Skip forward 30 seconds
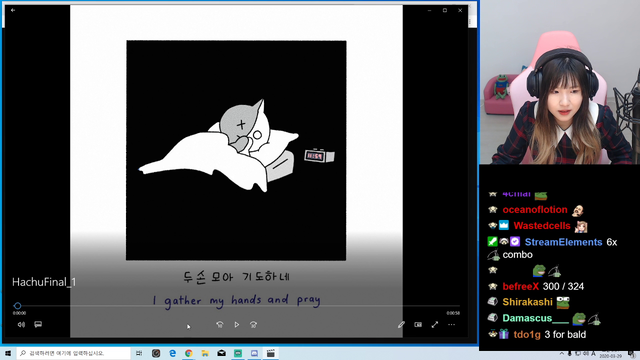Image resolution: width=640 pixels, height=360 pixels. coord(253,324)
